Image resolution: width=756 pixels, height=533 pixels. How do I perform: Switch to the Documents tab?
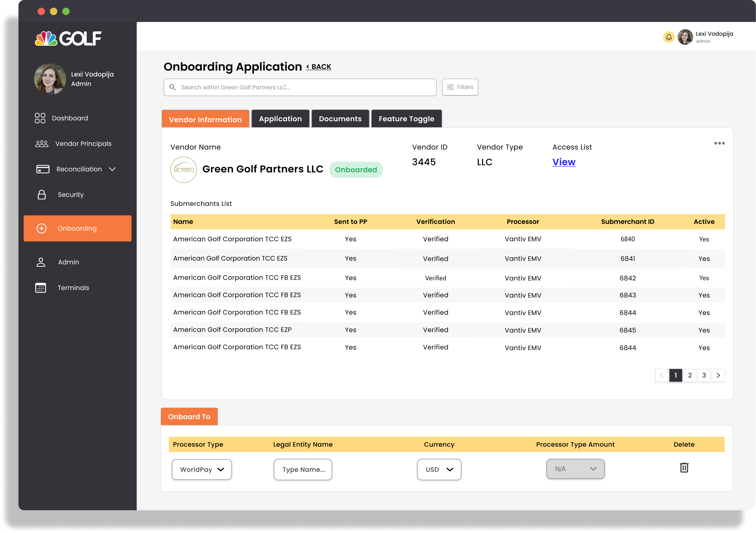pos(340,119)
